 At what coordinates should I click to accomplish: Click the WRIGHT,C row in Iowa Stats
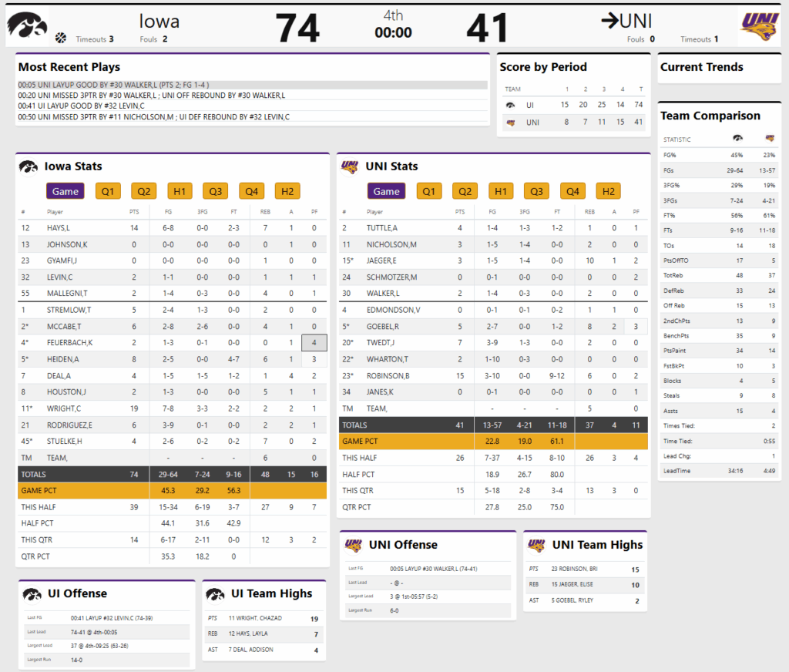pos(173,408)
